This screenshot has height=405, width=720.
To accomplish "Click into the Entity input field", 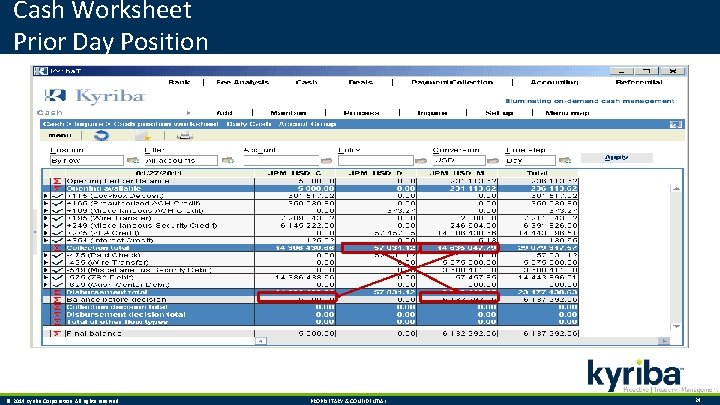I will tap(376, 160).
